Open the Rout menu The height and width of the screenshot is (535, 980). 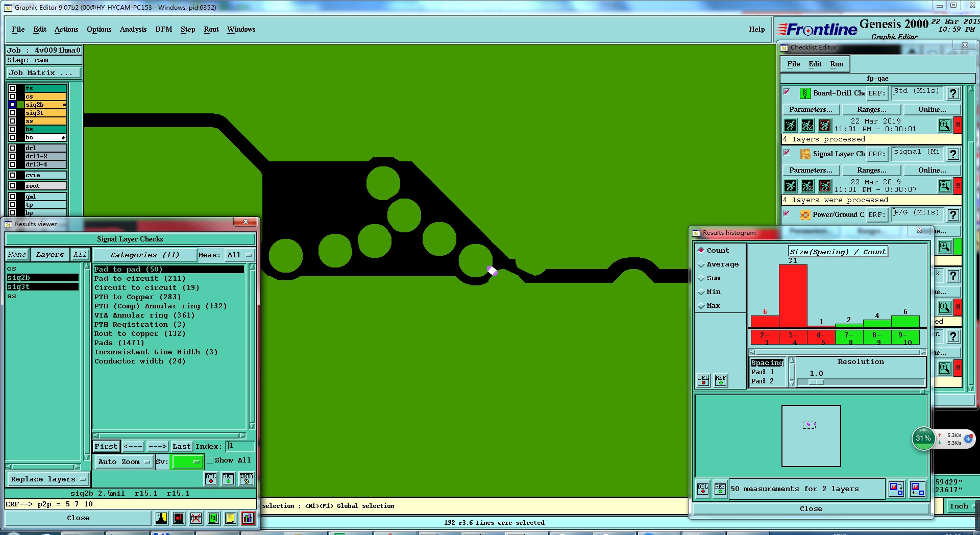coord(211,30)
